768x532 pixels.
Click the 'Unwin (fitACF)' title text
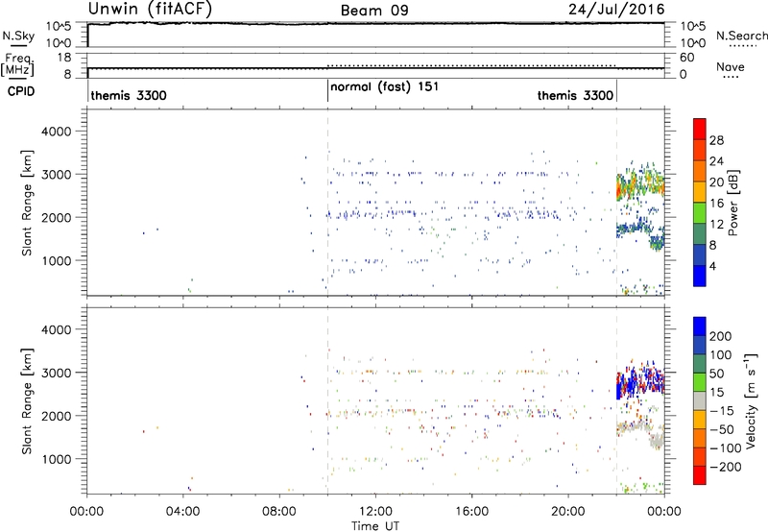(150, 10)
